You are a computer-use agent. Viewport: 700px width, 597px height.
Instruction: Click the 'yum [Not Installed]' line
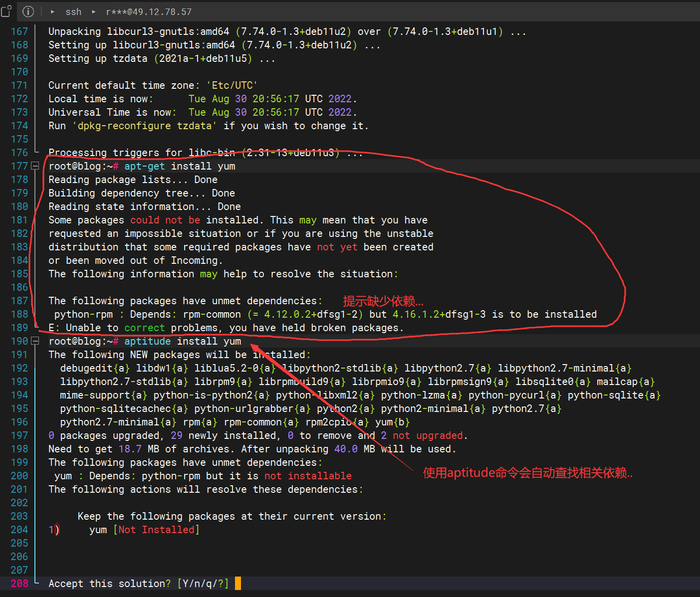[x=144, y=530]
